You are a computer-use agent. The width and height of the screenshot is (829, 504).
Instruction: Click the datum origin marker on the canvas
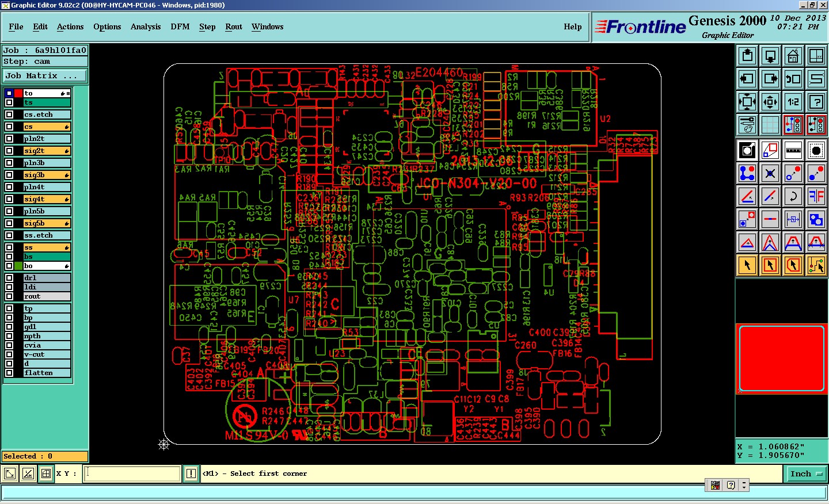tap(164, 444)
